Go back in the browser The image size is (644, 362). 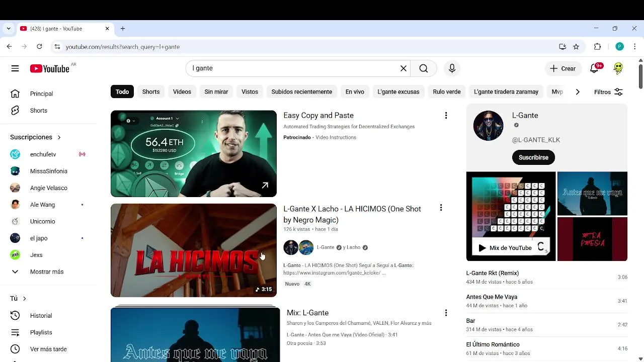click(x=9, y=47)
